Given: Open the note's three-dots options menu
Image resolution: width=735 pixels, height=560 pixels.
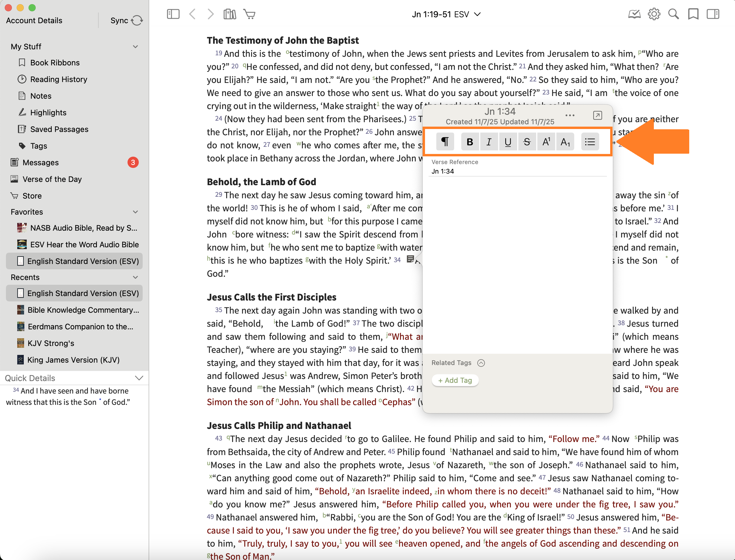Looking at the screenshot, I should 570,115.
